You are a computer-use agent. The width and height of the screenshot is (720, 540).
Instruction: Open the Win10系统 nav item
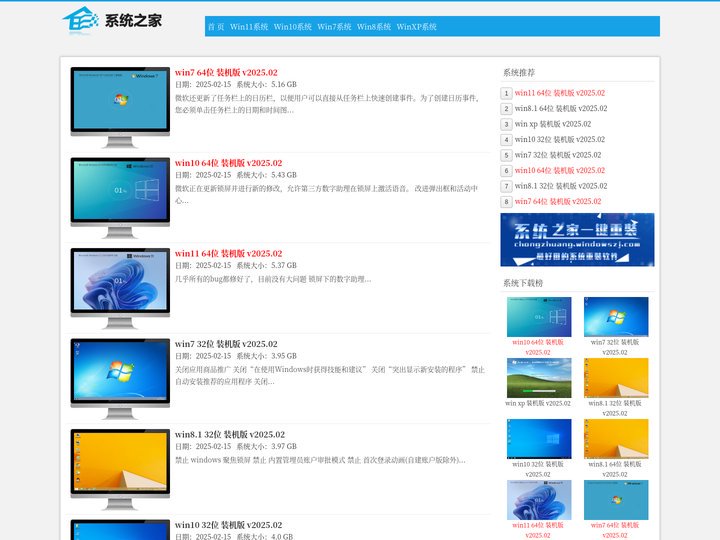pos(292,27)
